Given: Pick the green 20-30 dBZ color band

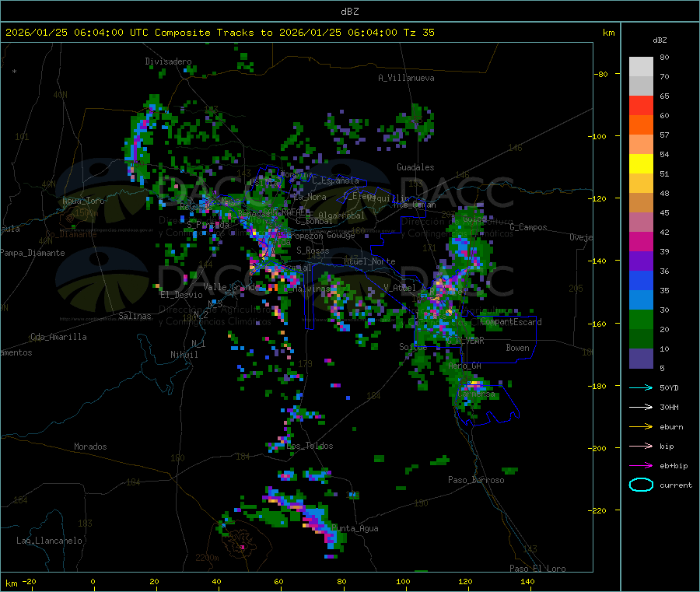Looking at the screenshot, I should [x=641, y=320].
